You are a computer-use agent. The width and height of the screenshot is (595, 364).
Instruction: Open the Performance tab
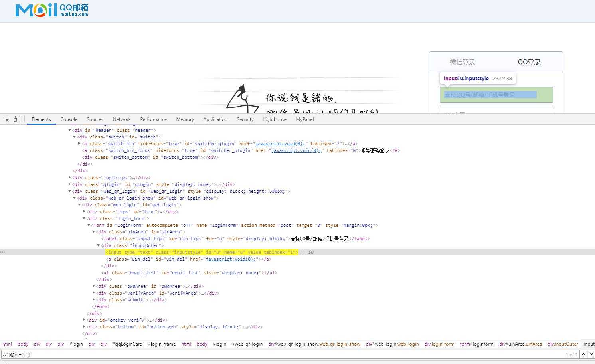[x=154, y=119]
